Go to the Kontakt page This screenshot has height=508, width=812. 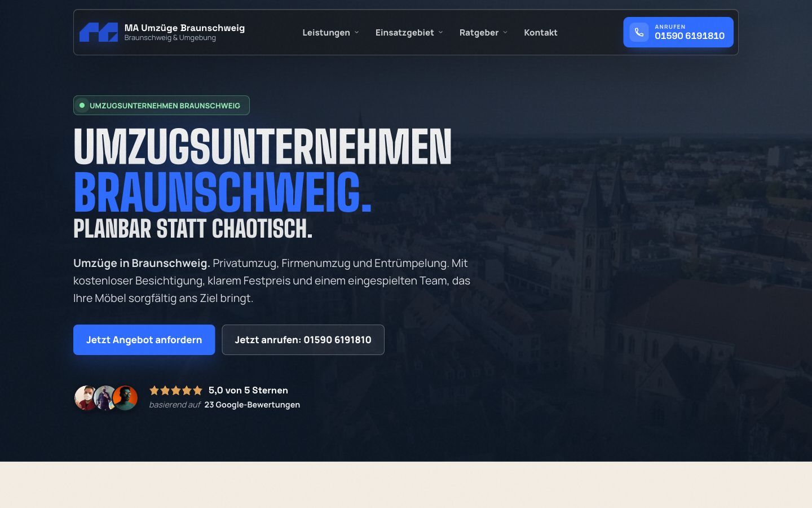coord(541,33)
